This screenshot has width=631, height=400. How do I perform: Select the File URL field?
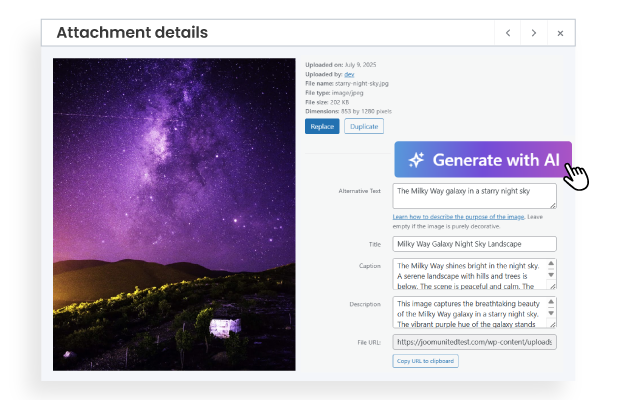pos(473,342)
